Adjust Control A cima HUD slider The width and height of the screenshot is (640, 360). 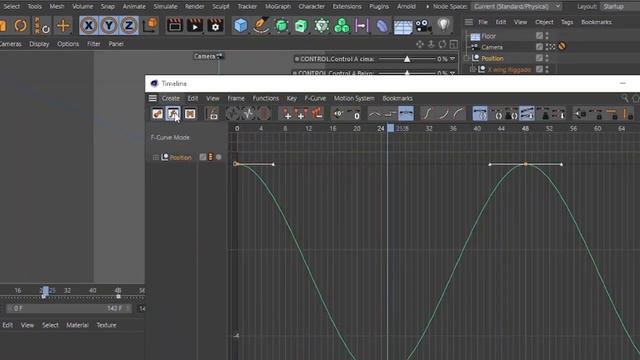point(407,59)
